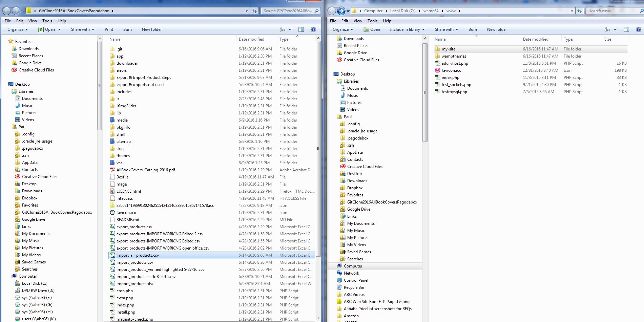Click Creative Cloud Files icon under Favorites left window
Screen dimensions: 644x322
point(14,70)
